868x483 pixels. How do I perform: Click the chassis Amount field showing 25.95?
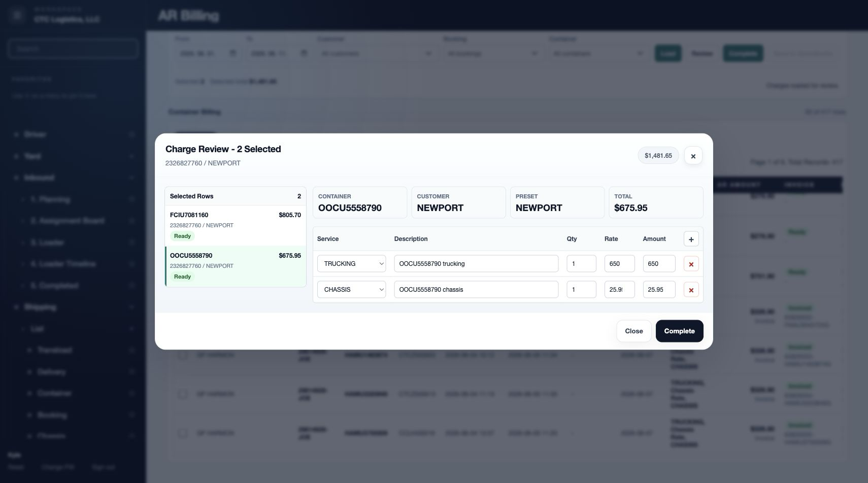pos(659,290)
